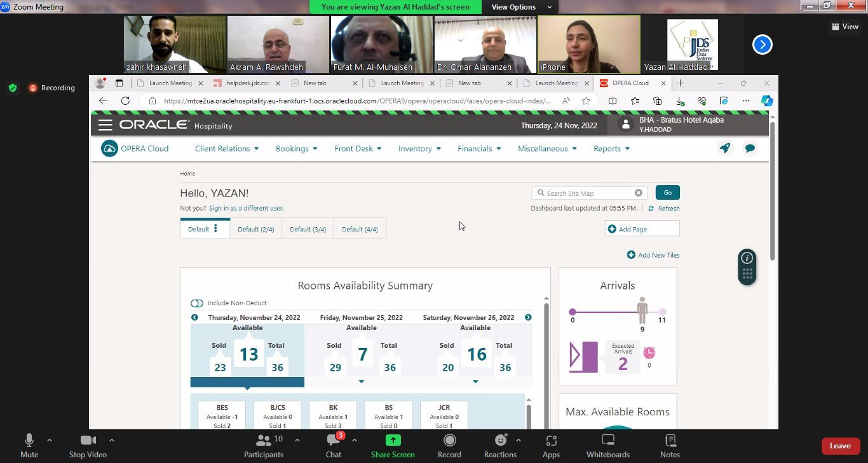
Task: Open Zoom Whiteboards
Action: pyautogui.click(x=608, y=446)
